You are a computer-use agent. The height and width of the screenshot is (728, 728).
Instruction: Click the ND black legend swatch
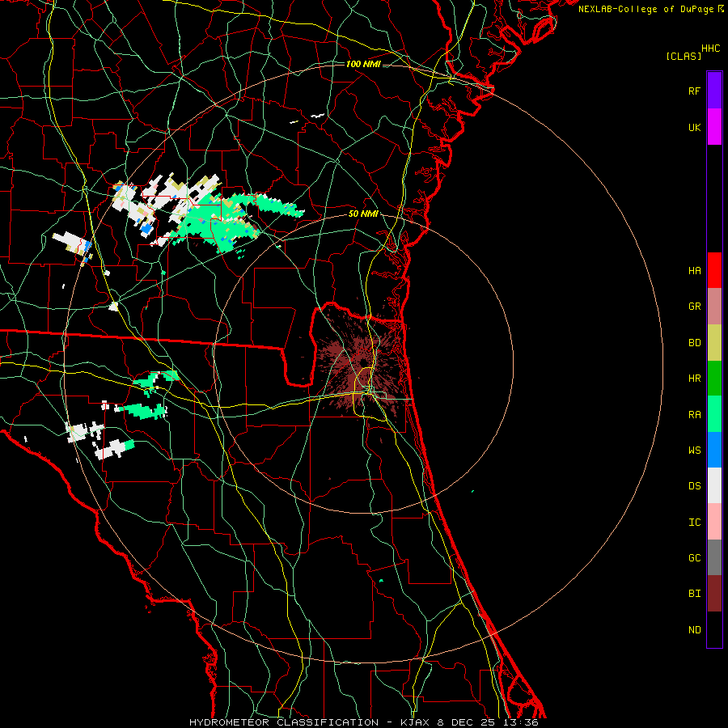714,629
